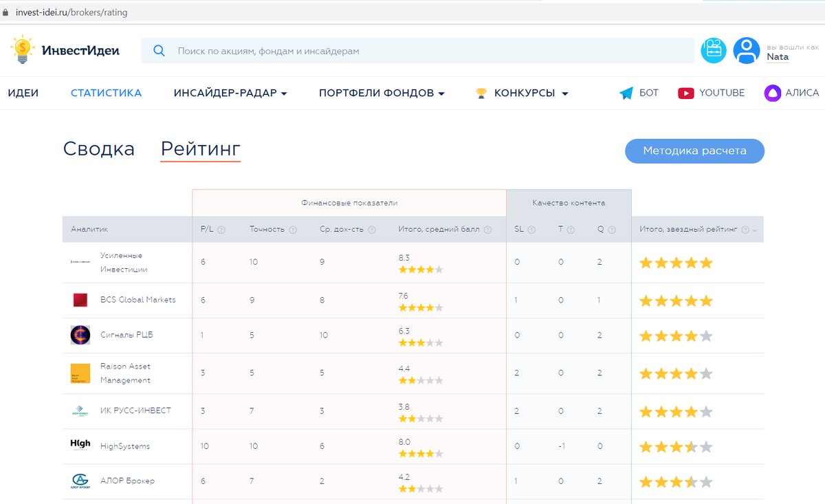This screenshot has width=825, height=504.
Task: Click the Nata username link
Action: click(778, 57)
